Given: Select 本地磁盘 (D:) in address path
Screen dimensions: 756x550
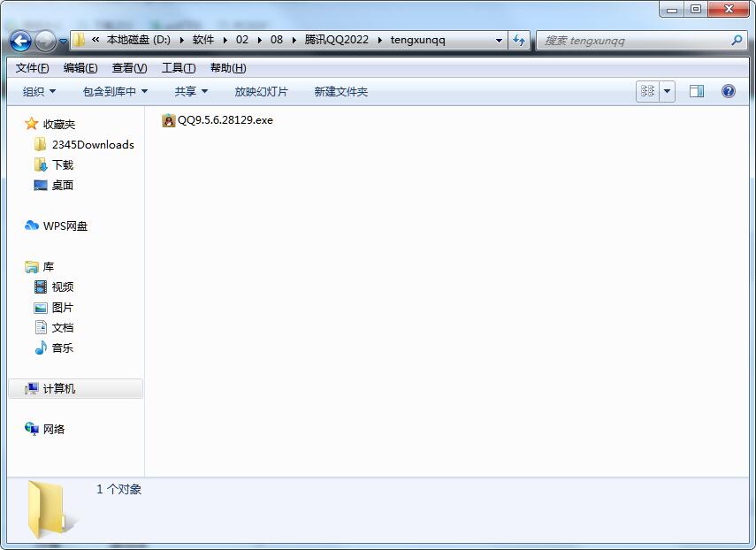Looking at the screenshot, I should point(138,40).
